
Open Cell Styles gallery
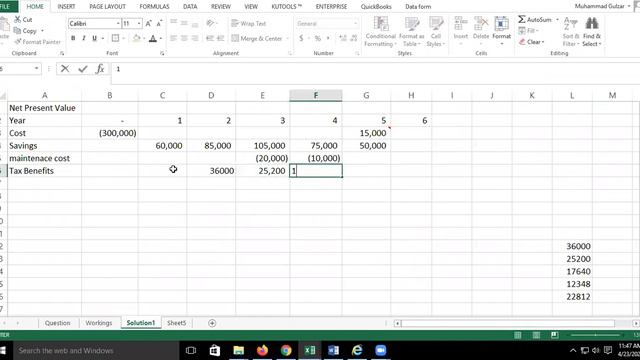click(436, 31)
